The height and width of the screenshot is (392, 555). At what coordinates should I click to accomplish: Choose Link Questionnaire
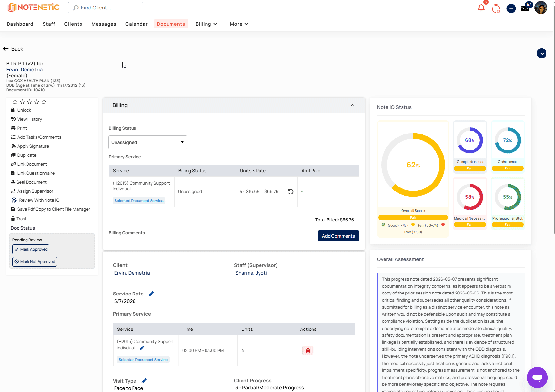(33, 173)
